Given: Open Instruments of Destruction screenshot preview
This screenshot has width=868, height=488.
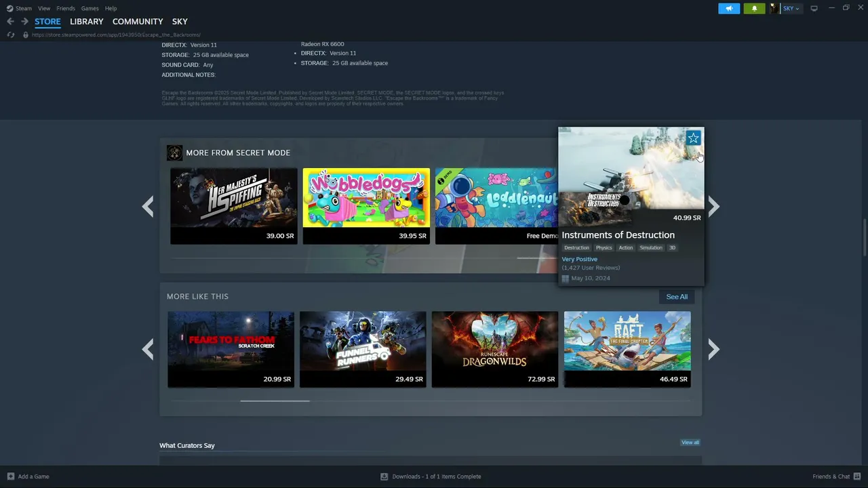Looking at the screenshot, I should click(x=631, y=168).
